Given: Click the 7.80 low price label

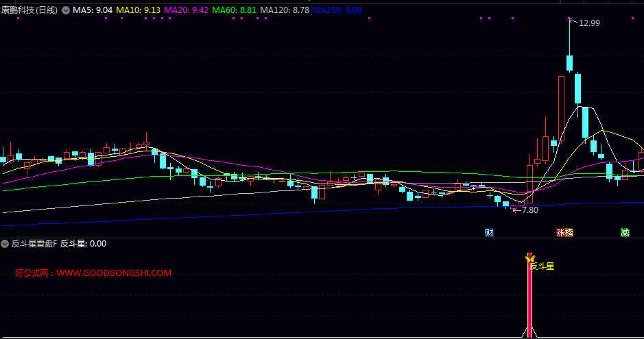Looking at the screenshot, I should pos(529,210).
